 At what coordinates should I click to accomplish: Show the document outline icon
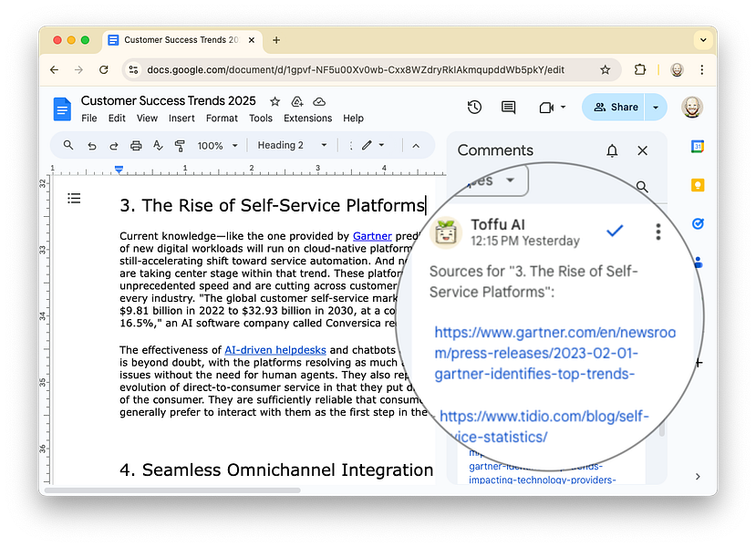click(74, 198)
